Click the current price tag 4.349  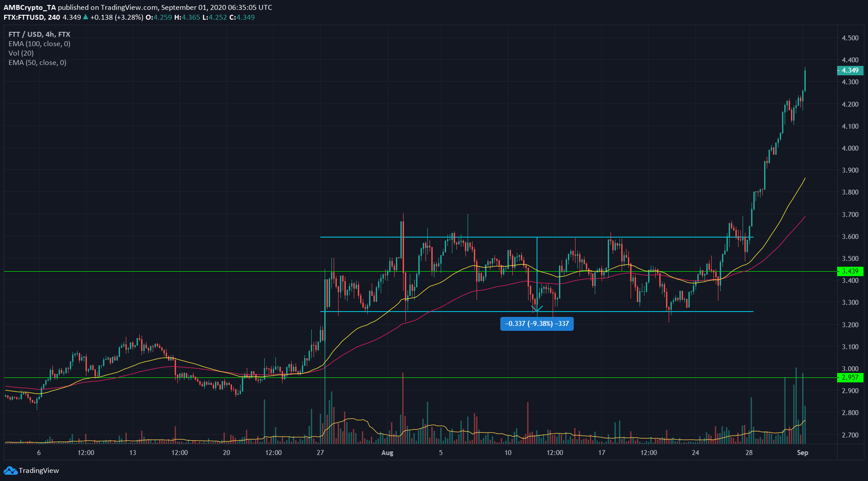(x=850, y=70)
